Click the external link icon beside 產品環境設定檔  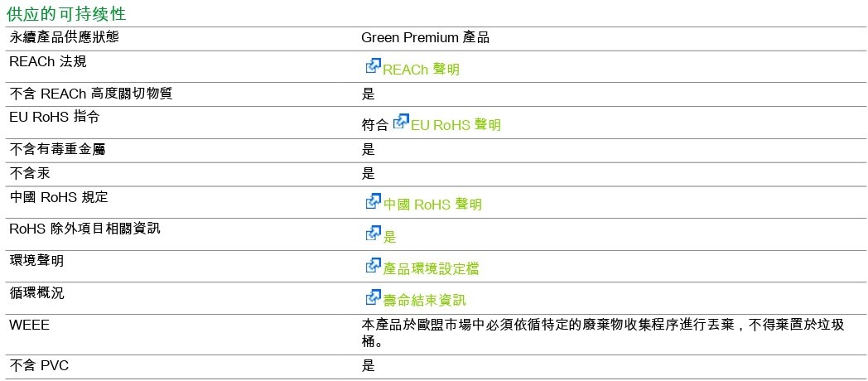[x=373, y=266]
